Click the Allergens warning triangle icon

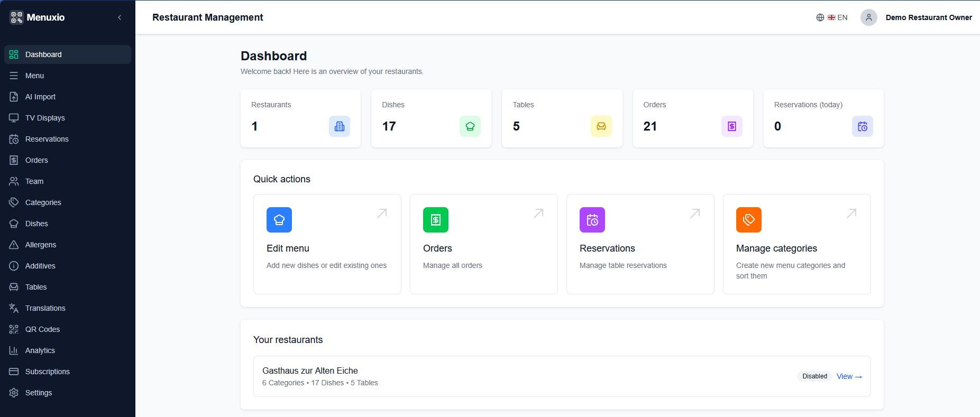click(14, 245)
